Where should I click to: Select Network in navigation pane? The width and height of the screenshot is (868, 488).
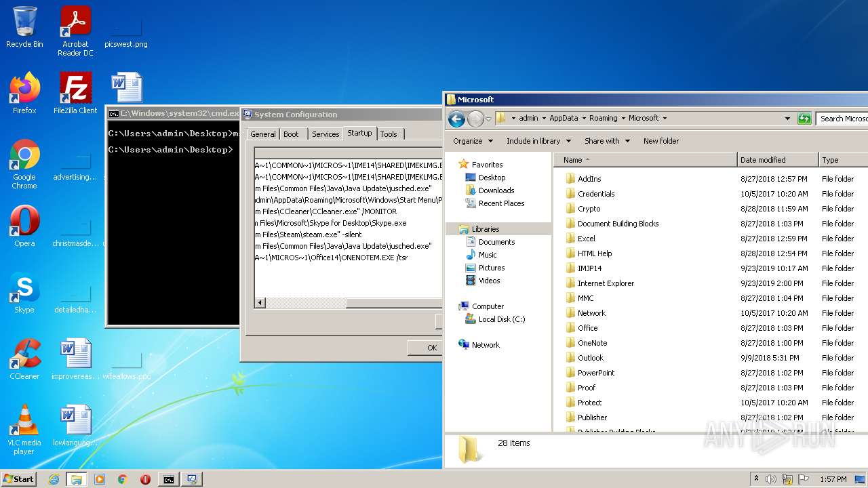click(479, 345)
